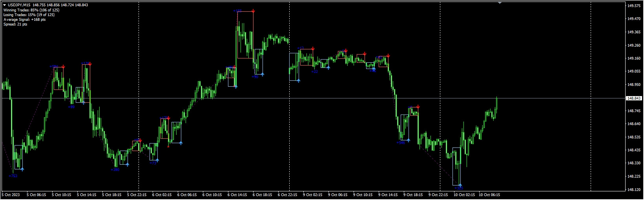Image resolution: width=644 pixels, height=200 pixels.
Task: Click the '5 Oct 06:15' time axis label
Action: 36,195
